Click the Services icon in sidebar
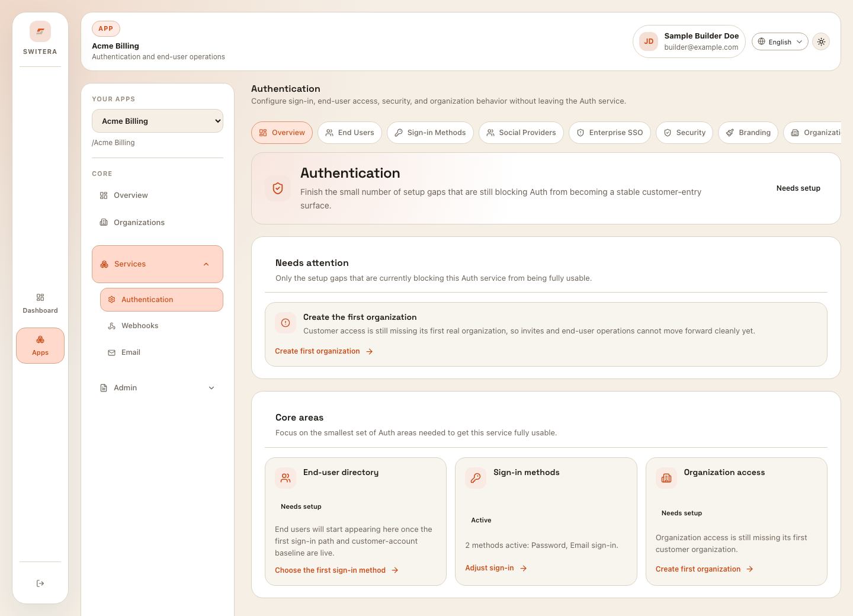 pyautogui.click(x=104, y=264)
